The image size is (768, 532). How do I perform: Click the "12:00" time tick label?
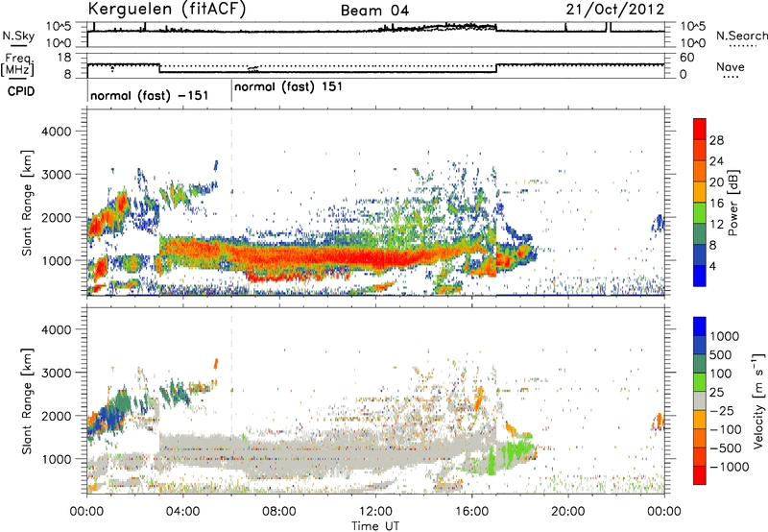(375, 512)
